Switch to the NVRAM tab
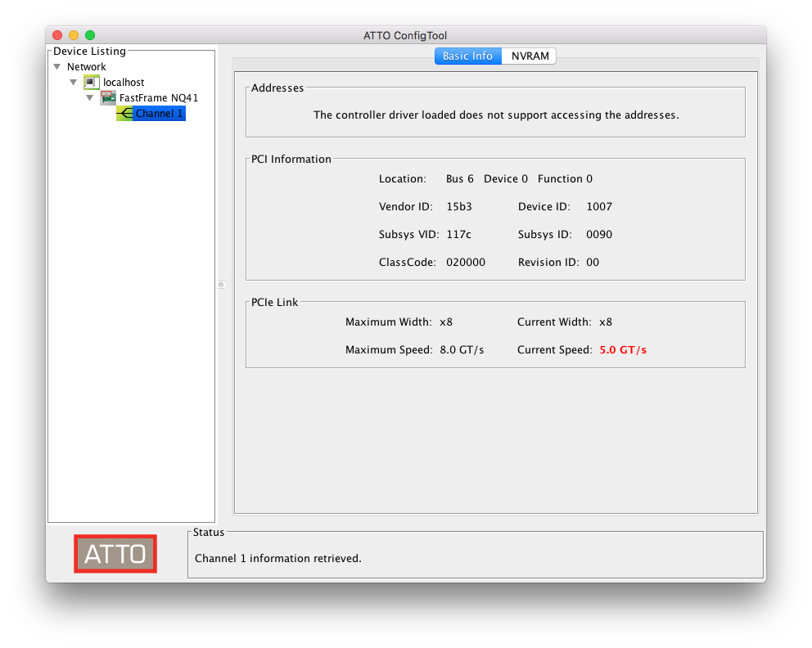Screen dimensions: 812x648 click(530, 56)
